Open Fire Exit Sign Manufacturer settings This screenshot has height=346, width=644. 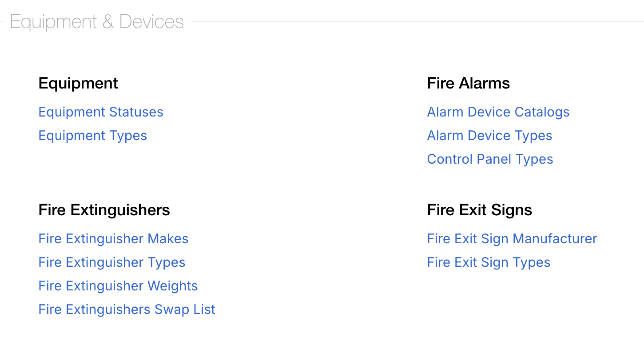[512, 239]
